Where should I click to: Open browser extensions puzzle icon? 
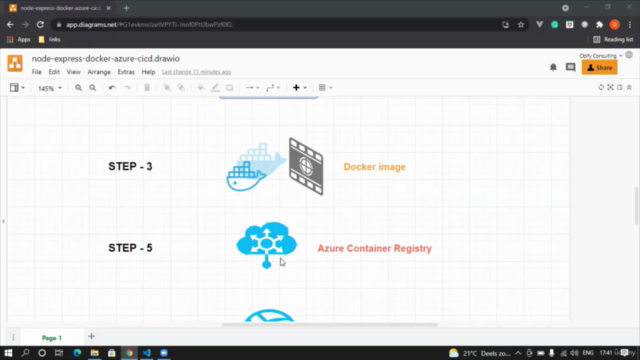[x=599, y=24]
